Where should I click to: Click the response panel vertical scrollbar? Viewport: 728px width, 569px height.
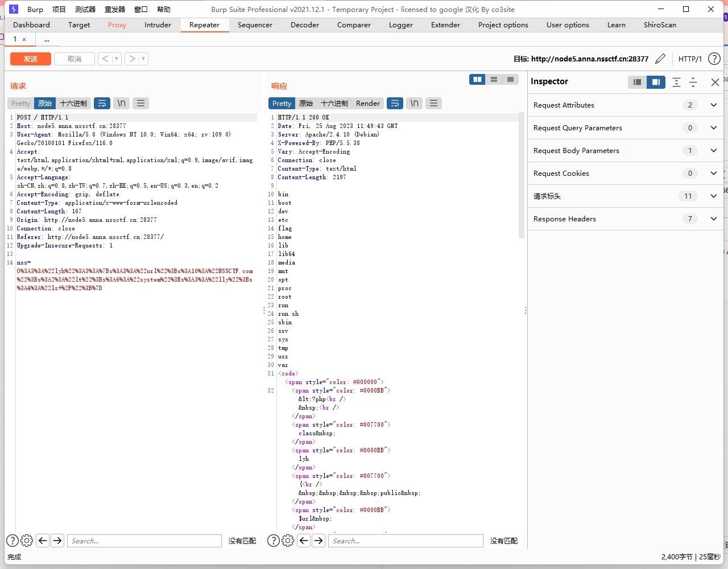click(522, 175)
